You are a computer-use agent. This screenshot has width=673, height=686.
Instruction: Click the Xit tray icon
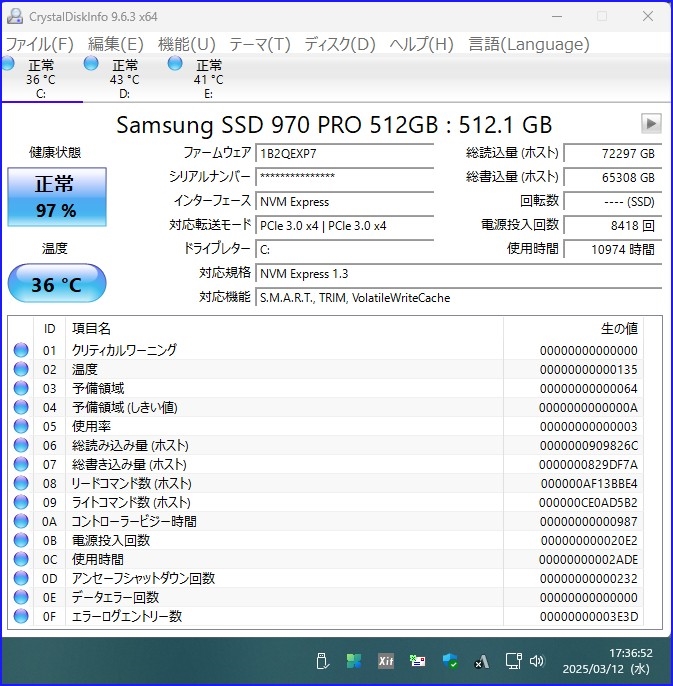point(386,661)
